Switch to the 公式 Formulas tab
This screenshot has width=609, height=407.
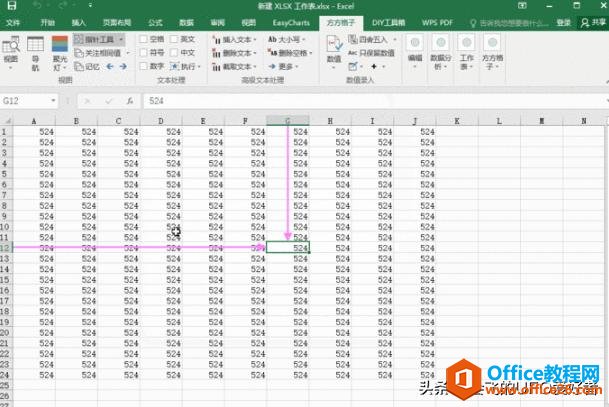(x=155, y=23)
